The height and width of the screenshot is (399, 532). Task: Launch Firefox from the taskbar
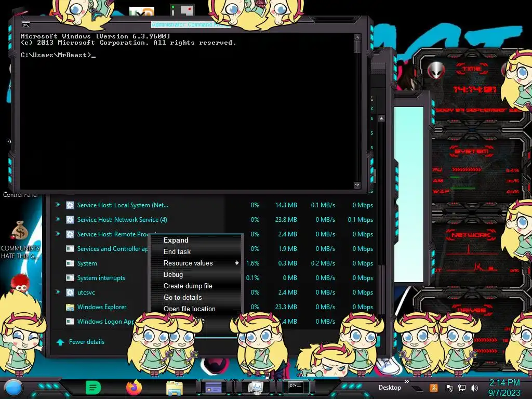tap(134, 388)
